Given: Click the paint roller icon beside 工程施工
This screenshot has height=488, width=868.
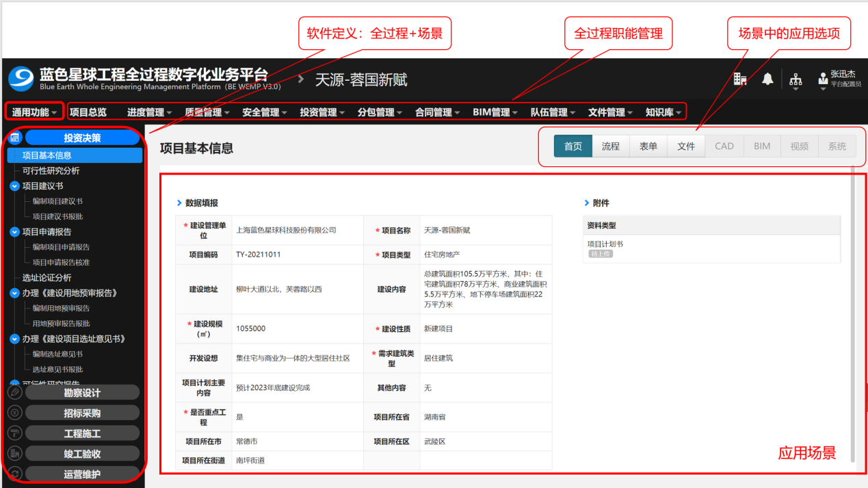Looking at the screenshot, I should [x=15, y=433].
